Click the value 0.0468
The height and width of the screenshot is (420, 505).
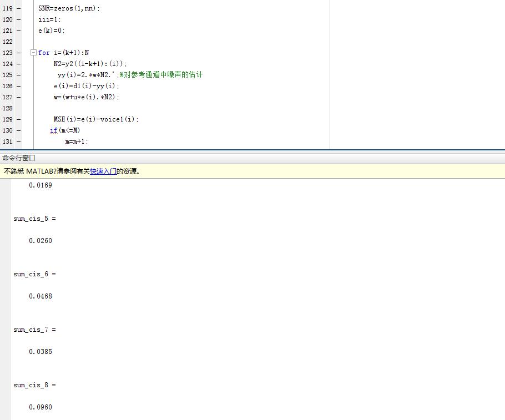tap(41, 296)
